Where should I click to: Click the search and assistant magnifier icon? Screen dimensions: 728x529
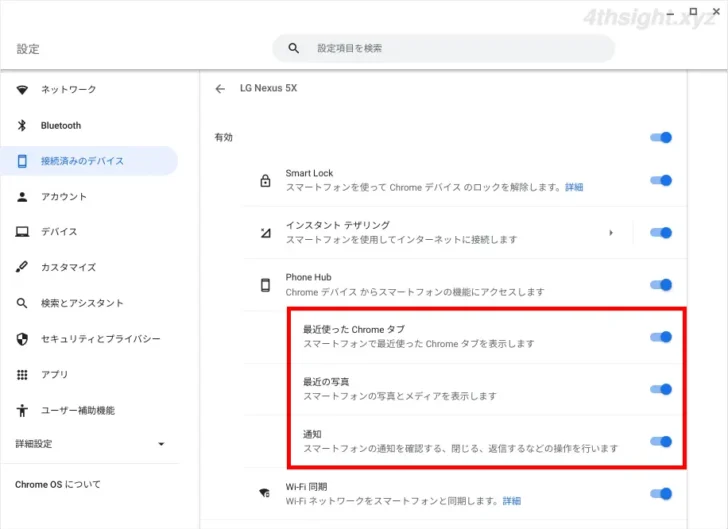click(x=22, y=303)
